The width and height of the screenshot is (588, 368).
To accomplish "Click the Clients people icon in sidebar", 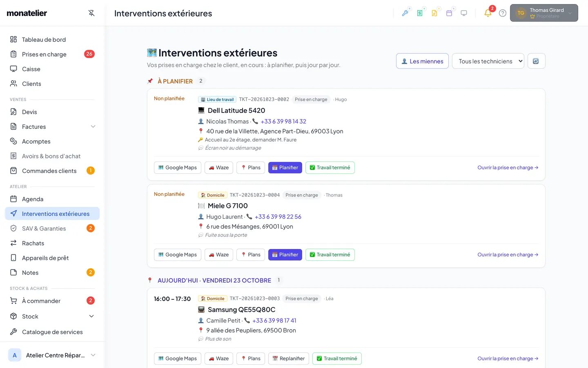I will point(13,83).
